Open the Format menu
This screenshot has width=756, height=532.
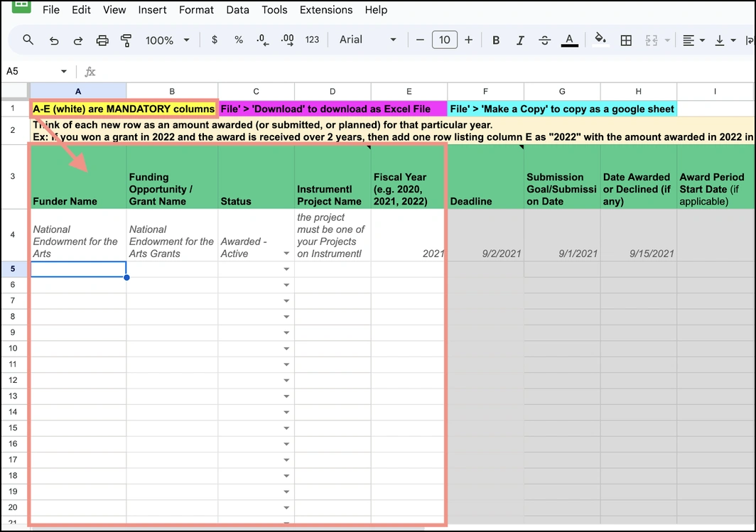pyautogui.click(x=196, y=10)
